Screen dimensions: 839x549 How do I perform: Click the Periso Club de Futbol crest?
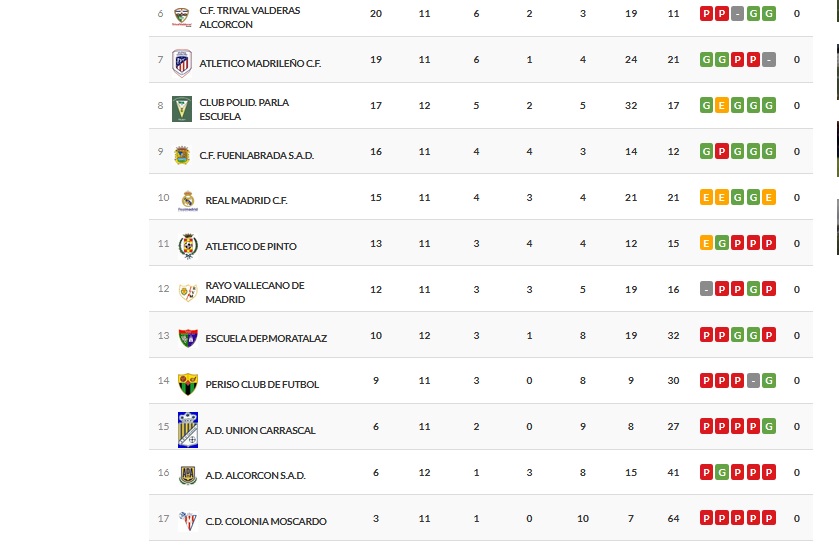[x=187, y=384]
